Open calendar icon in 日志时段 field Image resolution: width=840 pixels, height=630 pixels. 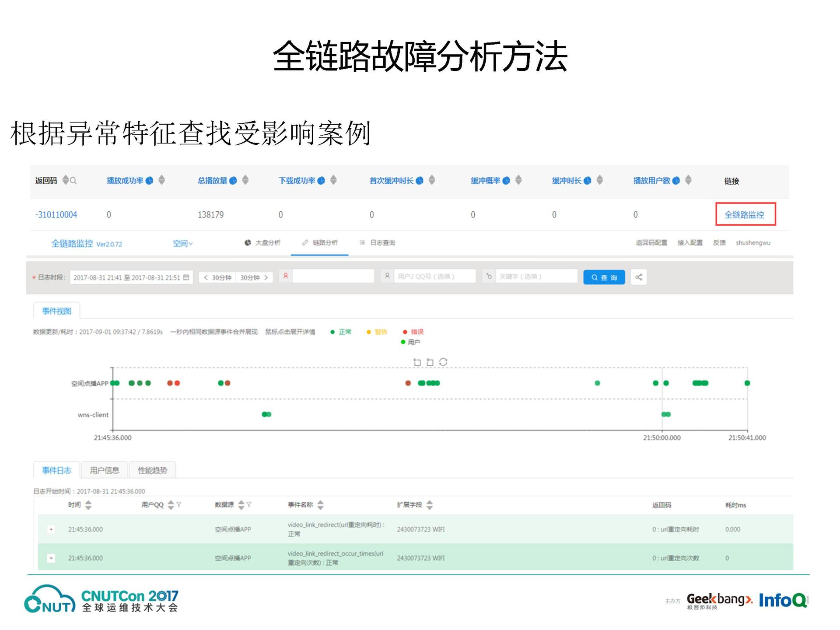point(186,277)
